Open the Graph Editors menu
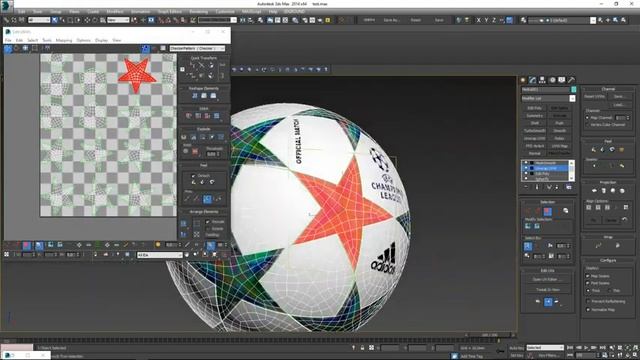This screenshot has height=360, width=640. (169, 12)
